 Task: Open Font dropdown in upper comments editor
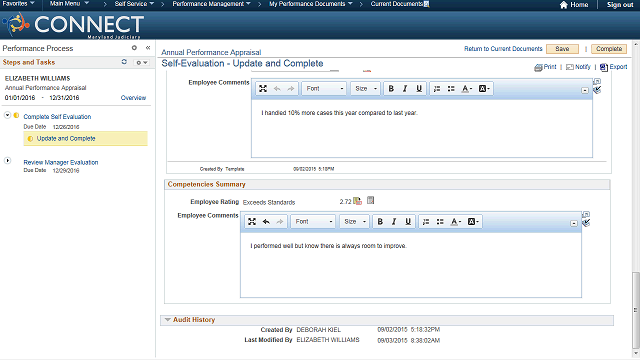(x=324, y=89)
